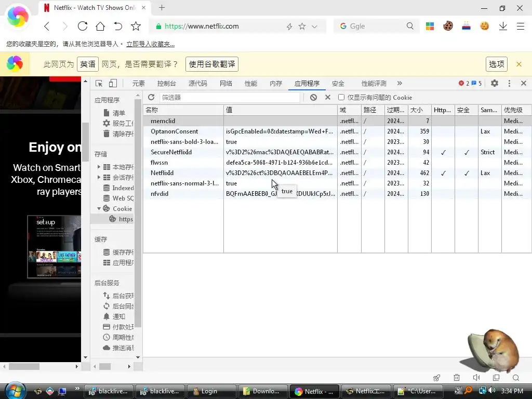Image resolution: width=532 pixels, height=399 pixels.
Task: Select the flwssn cookie row
Action: pos(337,163)
